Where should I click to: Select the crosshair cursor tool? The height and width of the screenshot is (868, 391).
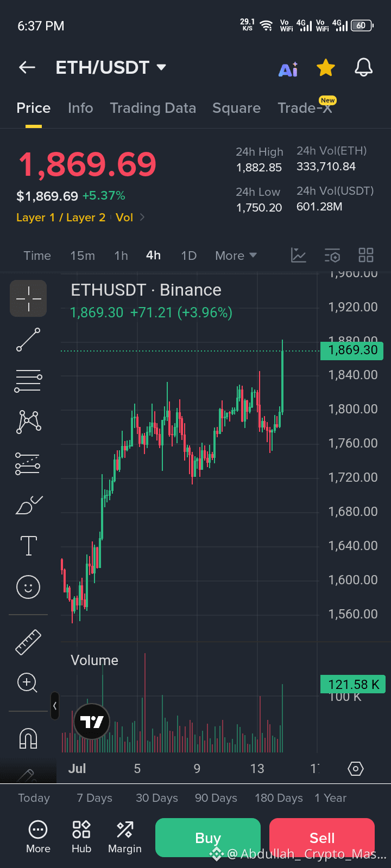coord(28,298)
